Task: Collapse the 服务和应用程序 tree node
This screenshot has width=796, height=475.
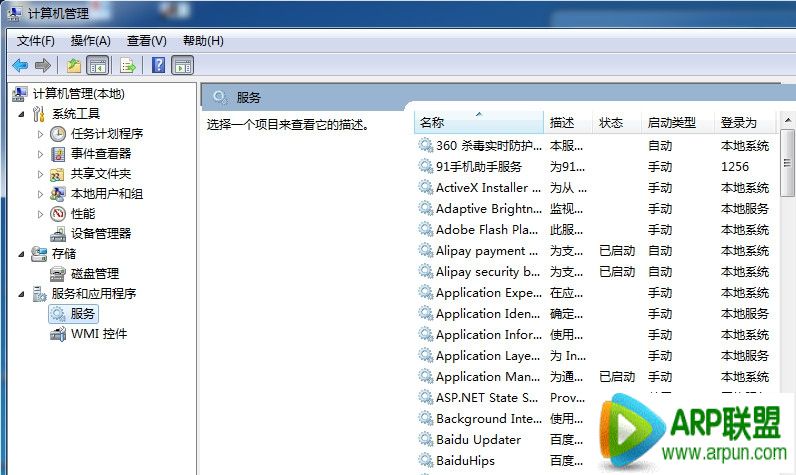Action: 21,294
